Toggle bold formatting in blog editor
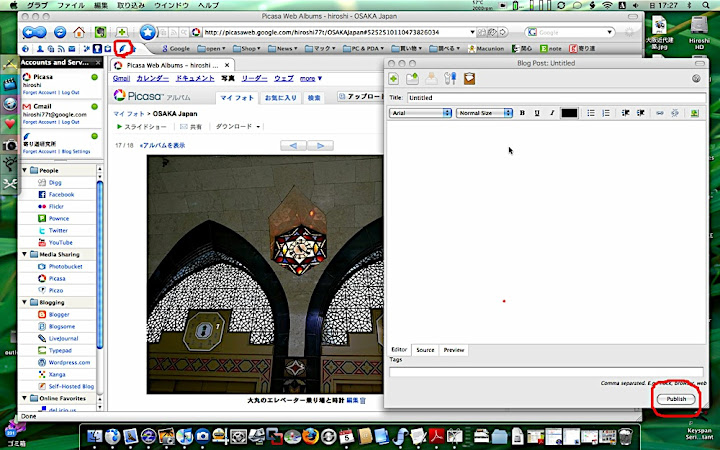This screenshot has height=450, width=720. [522, 113]
